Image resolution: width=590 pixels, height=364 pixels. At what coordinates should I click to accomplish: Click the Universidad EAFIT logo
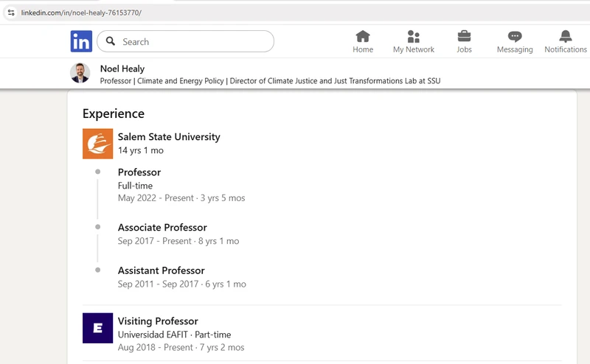point(97,328)
